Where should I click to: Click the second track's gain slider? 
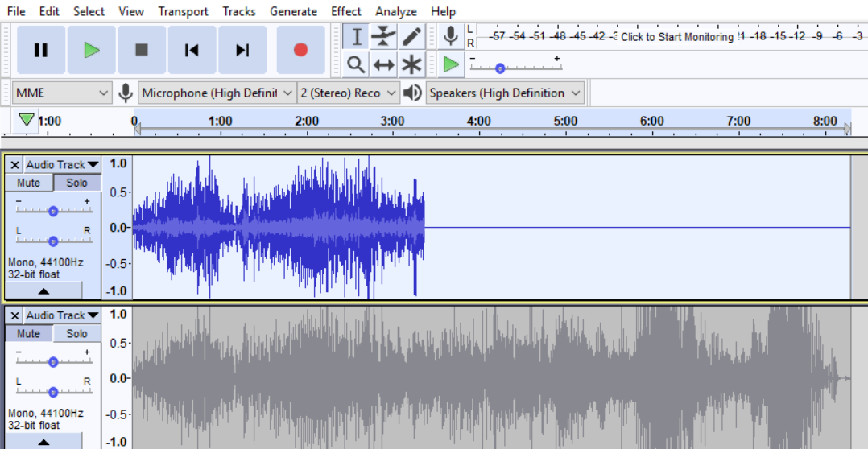coord(54,361)
